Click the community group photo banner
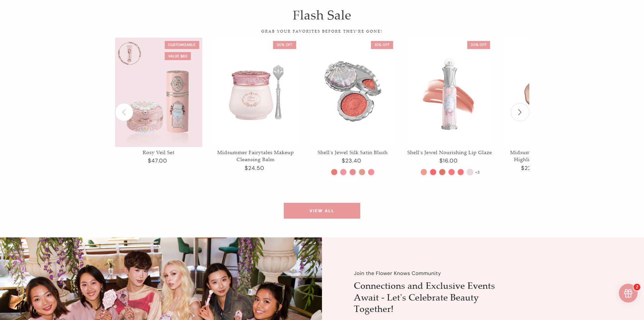644x320 pixels. click(x=161, y=279)
